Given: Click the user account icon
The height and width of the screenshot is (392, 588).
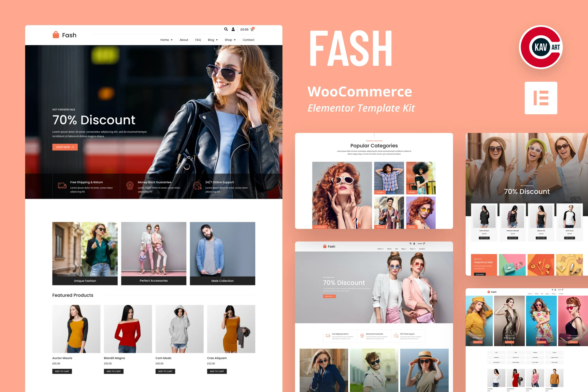Looking at the screenshot, I should tap(234, 30).
